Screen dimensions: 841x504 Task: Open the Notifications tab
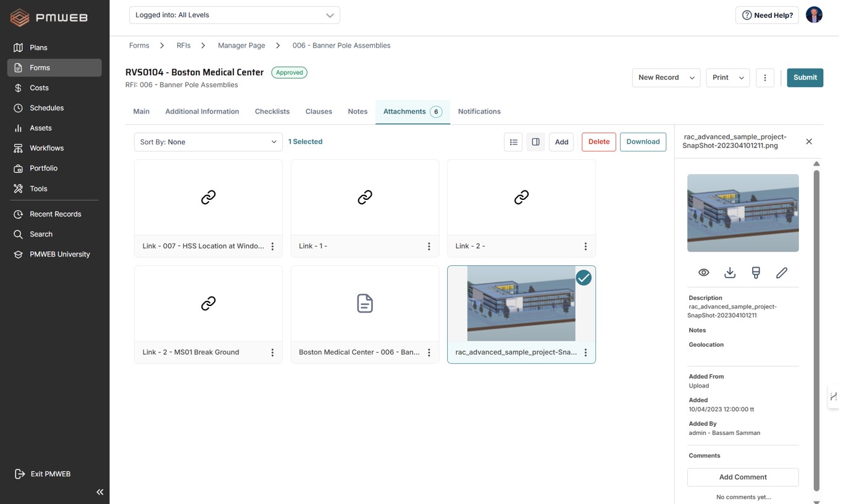(479, 112)
